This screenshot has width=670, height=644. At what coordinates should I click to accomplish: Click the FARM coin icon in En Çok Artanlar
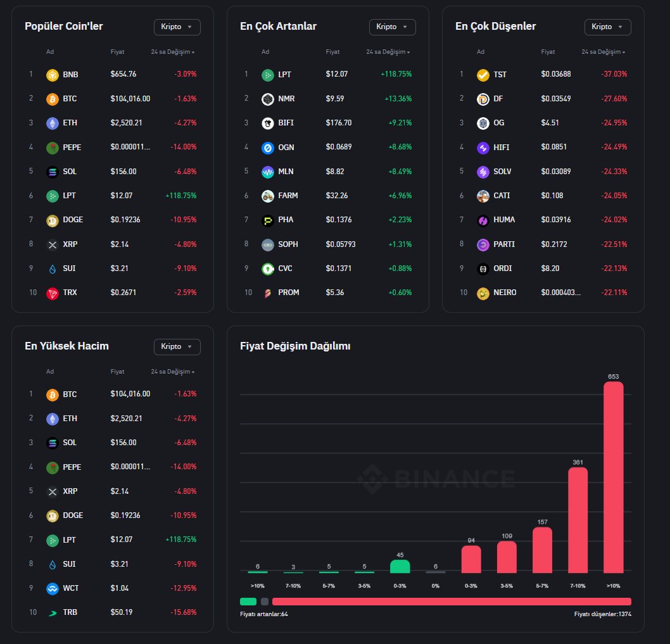tap(267, 196)
